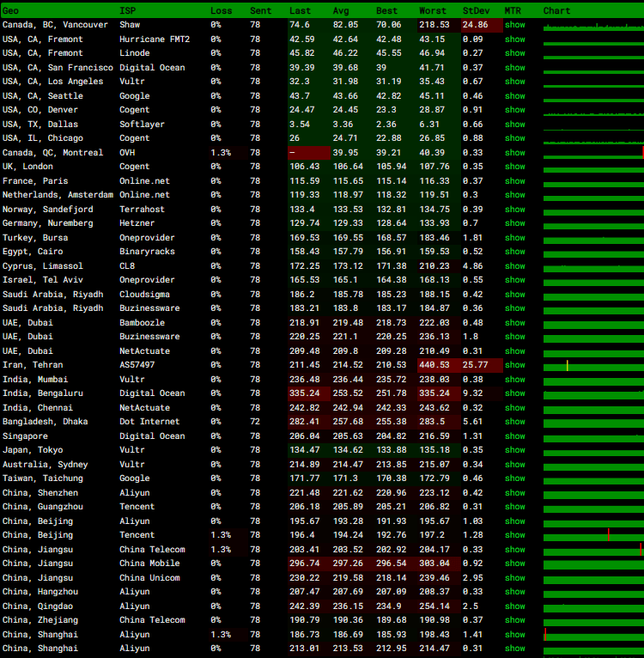This screenshot has width=644, height=658.
Task: Show MTR for India, Bengaluru
Action: 515,393
